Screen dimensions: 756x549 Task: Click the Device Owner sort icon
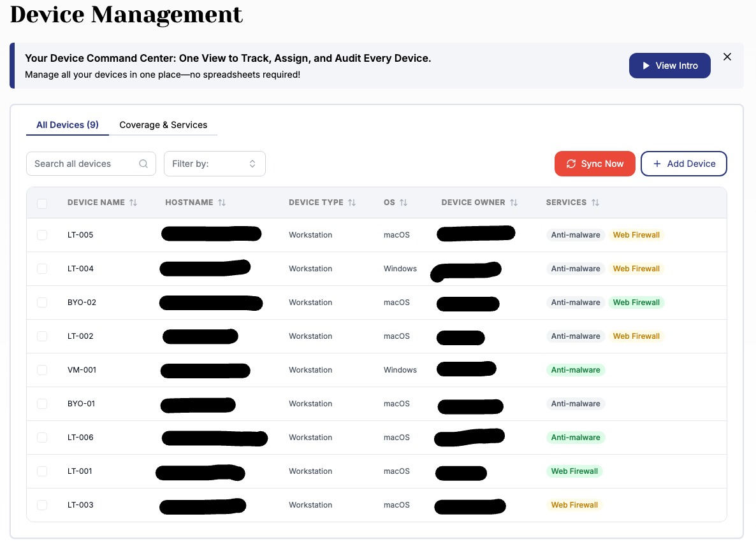click(514, 203)
